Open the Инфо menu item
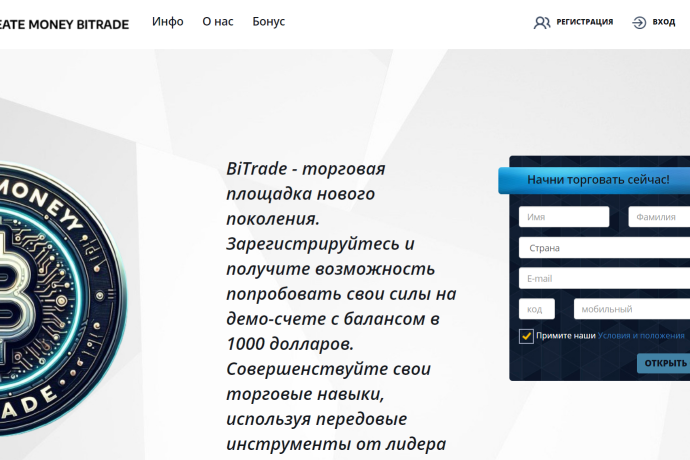The width and height of the screenshot is (690, 460). (168, 22)
